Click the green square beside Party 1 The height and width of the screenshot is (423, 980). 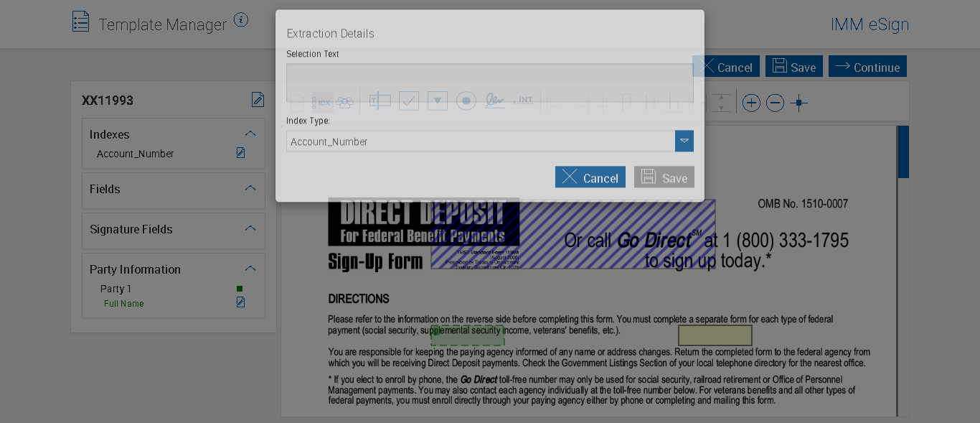point(240,289)
